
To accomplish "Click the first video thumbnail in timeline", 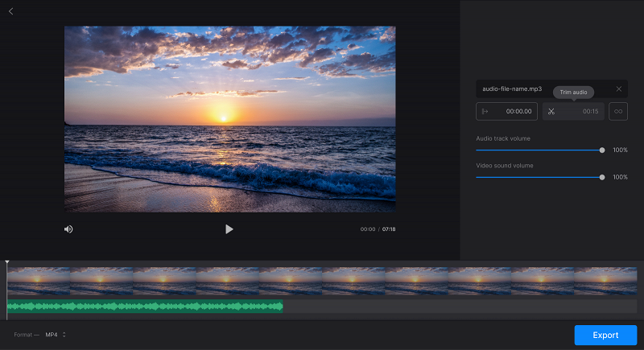I will (x=39, y=281).
